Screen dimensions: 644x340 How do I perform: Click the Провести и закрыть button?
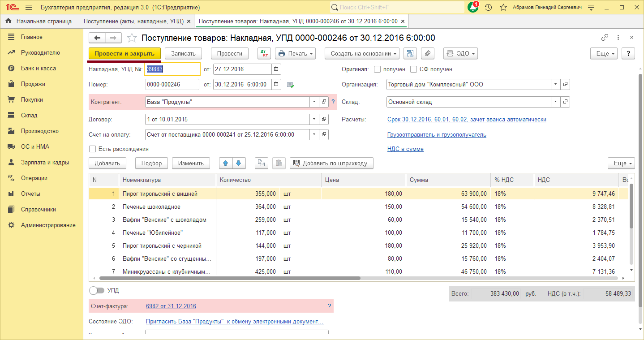pyautogui.click(x=125, y=53)
